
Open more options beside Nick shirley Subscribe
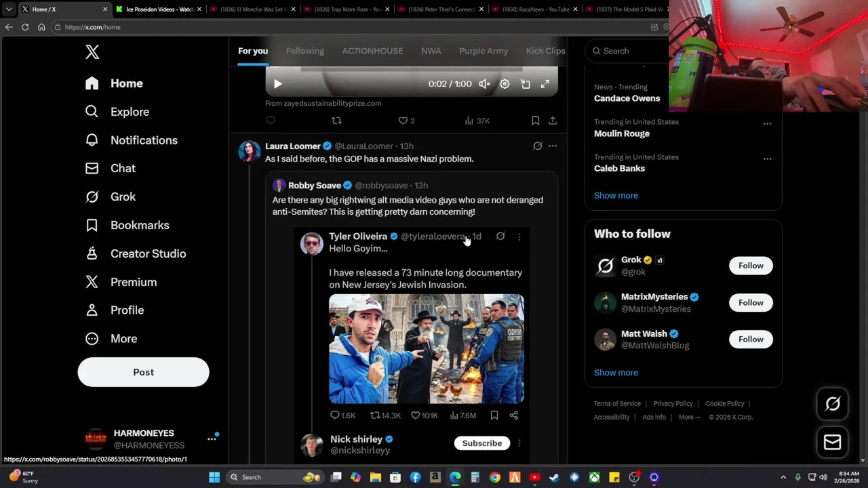click(x=519, y=443)
